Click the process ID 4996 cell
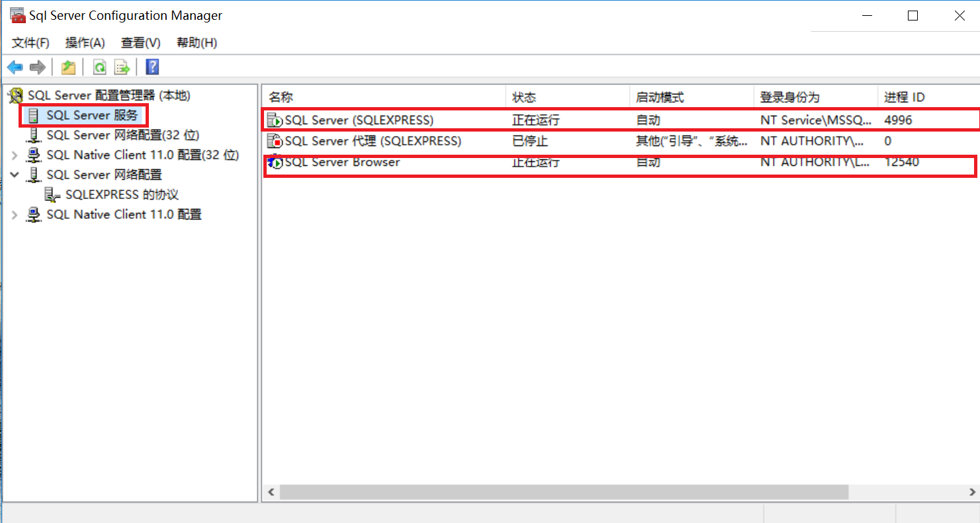 897,120
